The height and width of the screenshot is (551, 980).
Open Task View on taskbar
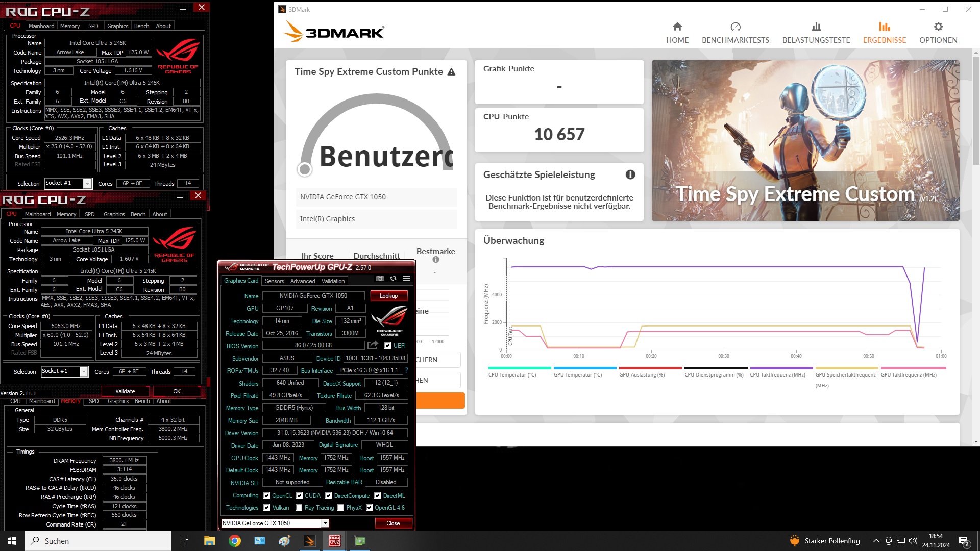pyautogui.click(x=184, y=541)
